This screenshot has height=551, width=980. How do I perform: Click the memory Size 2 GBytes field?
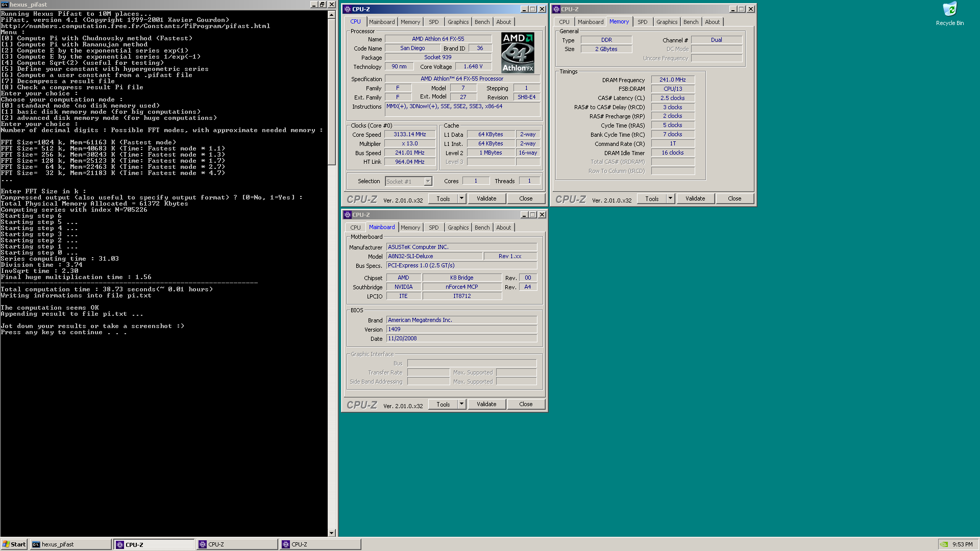point(606,49)
